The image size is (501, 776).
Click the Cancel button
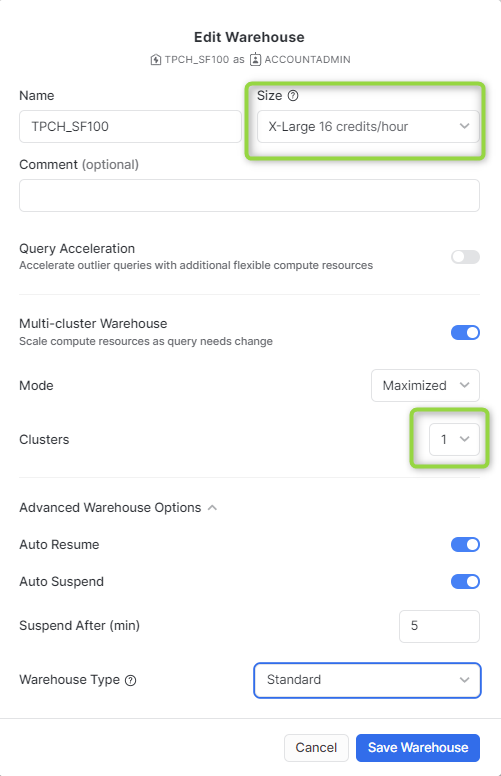pos(316,748)
